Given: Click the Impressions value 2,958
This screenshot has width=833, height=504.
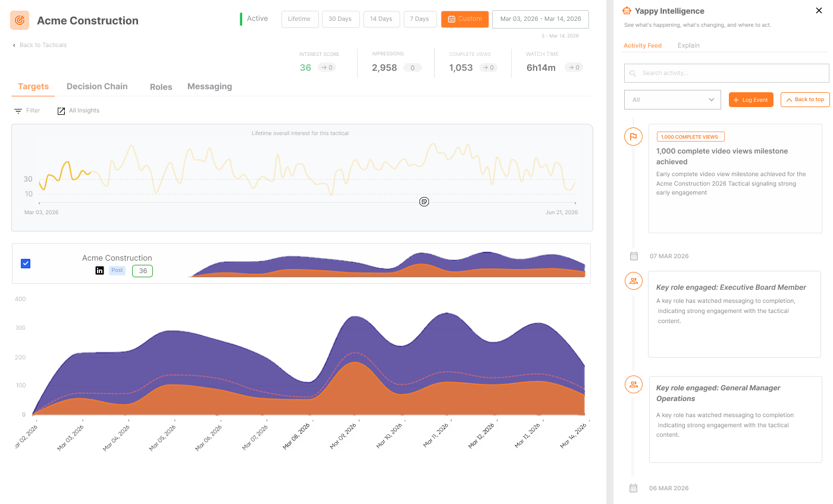Looking at the screenshot, I should click(x=384, y=68).
